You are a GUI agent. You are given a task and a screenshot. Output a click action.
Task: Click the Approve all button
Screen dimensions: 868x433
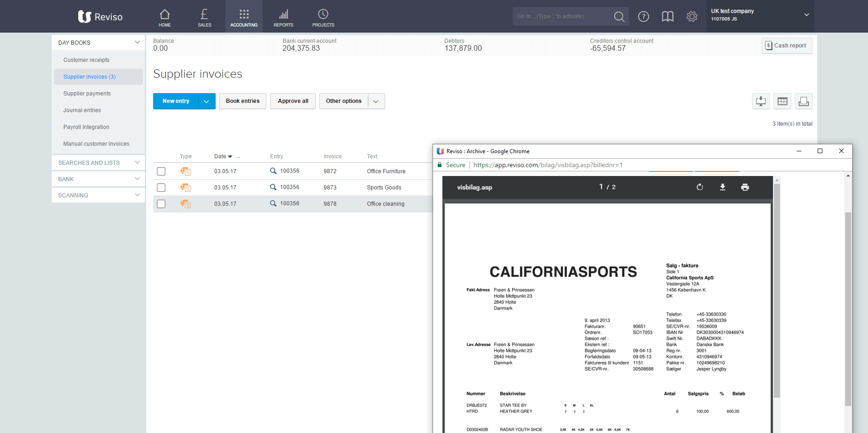click(293, 101)
